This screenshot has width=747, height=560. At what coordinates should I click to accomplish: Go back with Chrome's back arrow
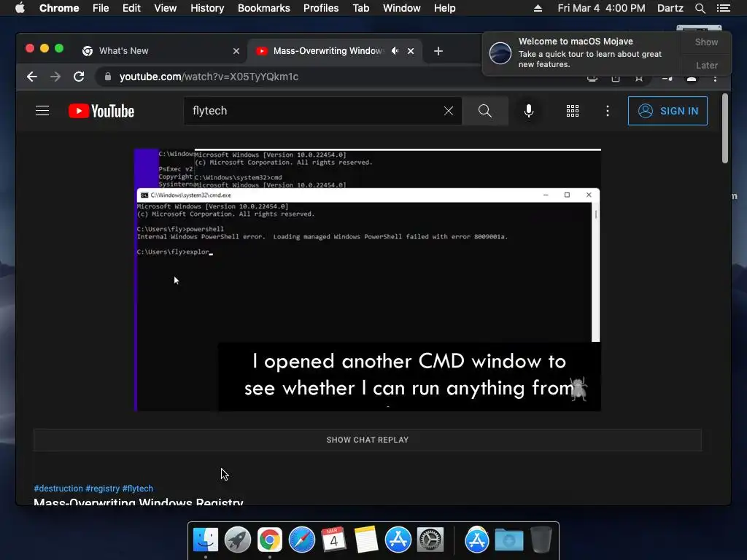coord(32,77)
